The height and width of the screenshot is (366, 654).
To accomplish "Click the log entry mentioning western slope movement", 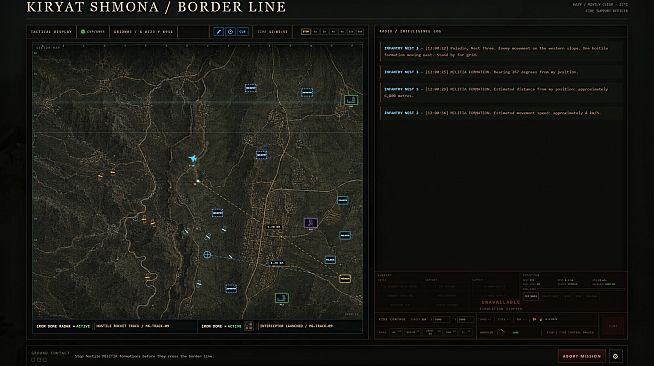I will [x=501, y=52].
